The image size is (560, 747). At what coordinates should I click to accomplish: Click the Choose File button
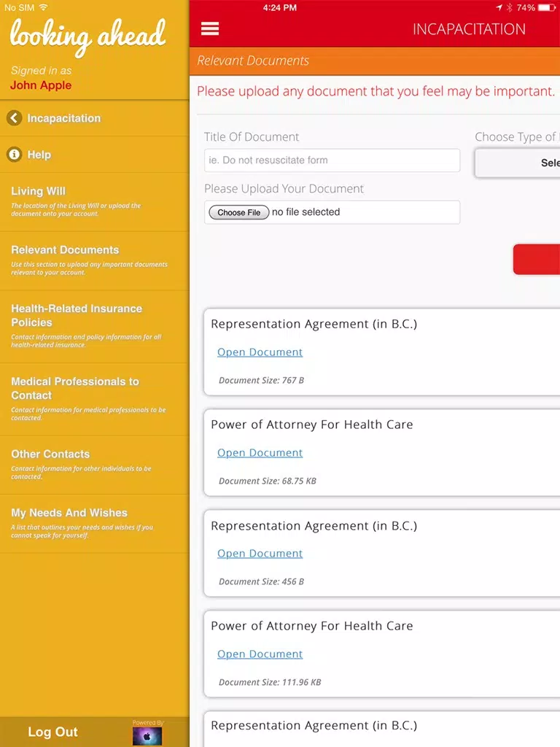[239, 212]
